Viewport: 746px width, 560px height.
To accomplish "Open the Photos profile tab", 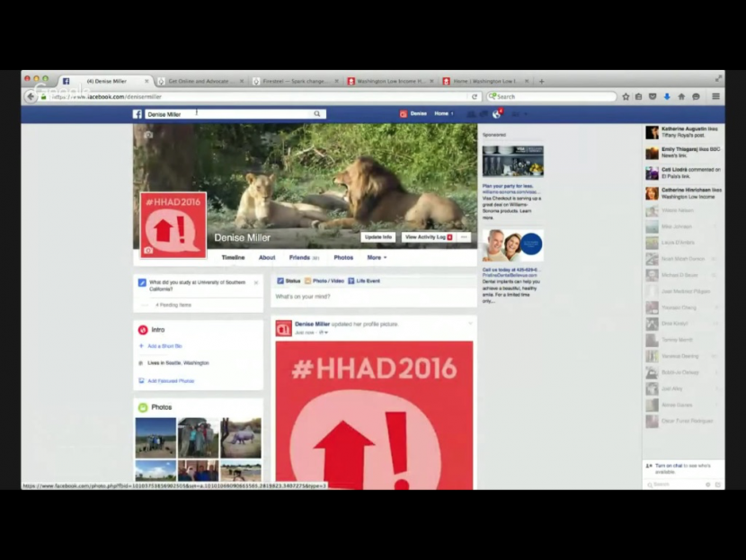I will [x=343, y=257].
